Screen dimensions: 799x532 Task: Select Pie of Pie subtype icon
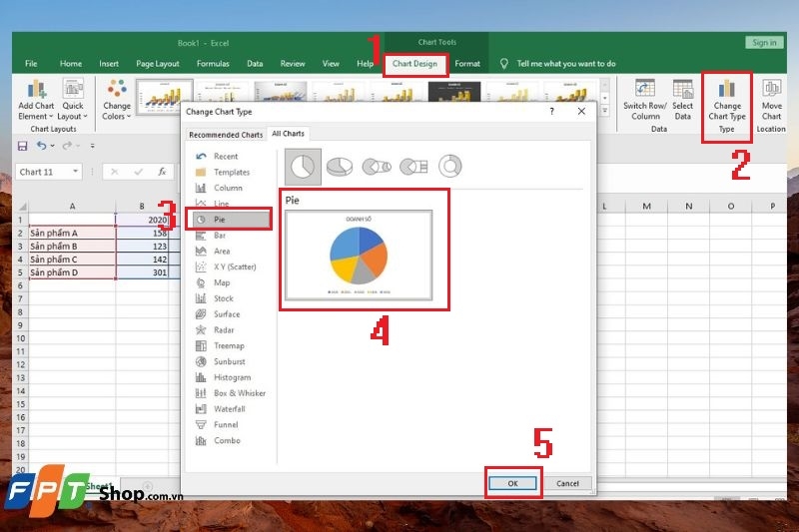(x=377, y=167)
